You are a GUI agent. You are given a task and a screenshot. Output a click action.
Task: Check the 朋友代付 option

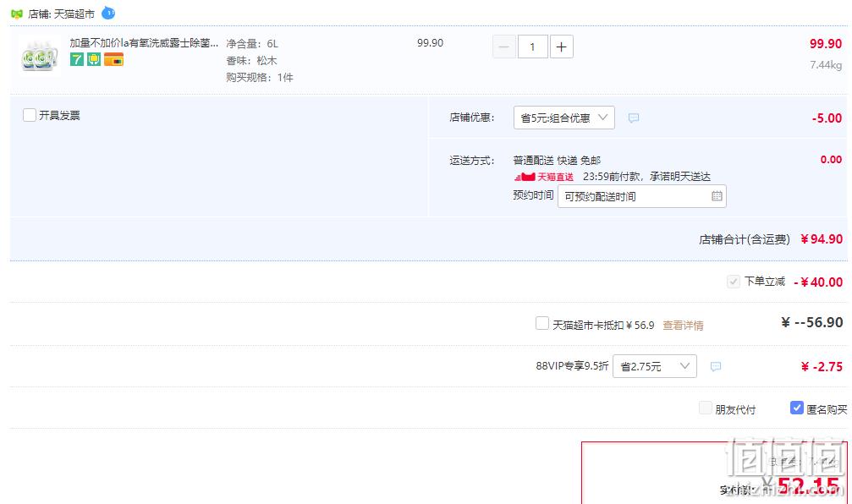pos(706,408)
